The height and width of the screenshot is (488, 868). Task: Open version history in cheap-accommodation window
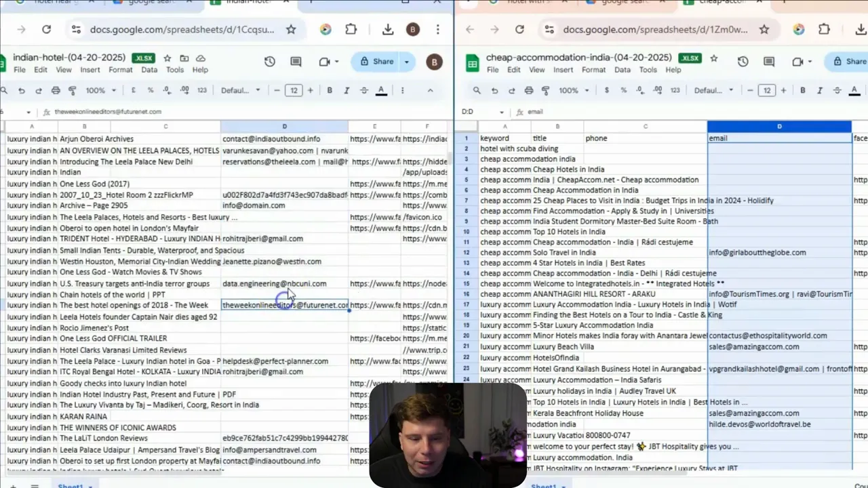(743, 62)
